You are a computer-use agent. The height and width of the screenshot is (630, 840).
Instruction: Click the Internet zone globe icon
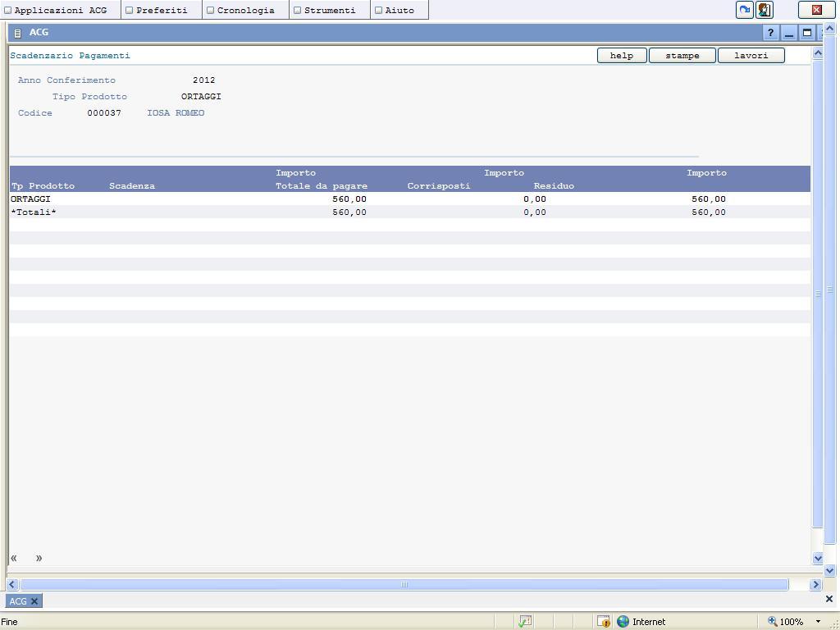(623, 622)
